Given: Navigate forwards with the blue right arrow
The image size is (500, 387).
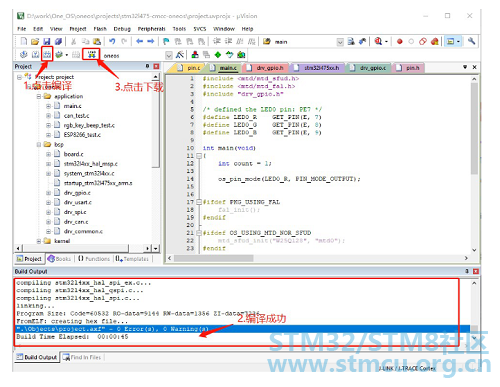Looking at the screenshot, I should point(151,41).
